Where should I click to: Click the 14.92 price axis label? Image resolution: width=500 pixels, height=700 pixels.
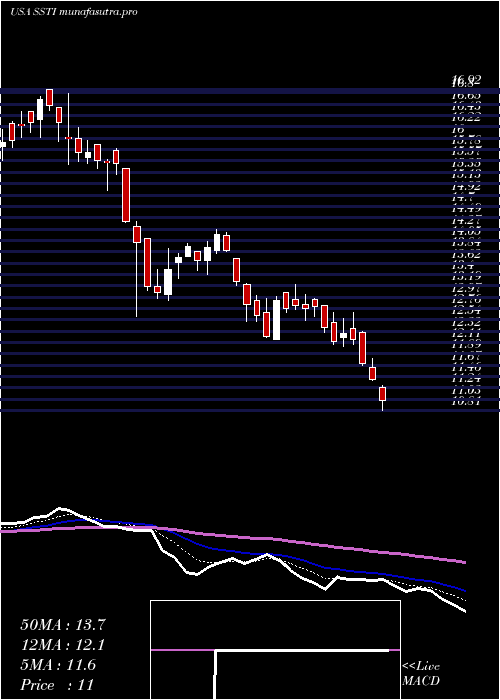[x=466, y=187]
